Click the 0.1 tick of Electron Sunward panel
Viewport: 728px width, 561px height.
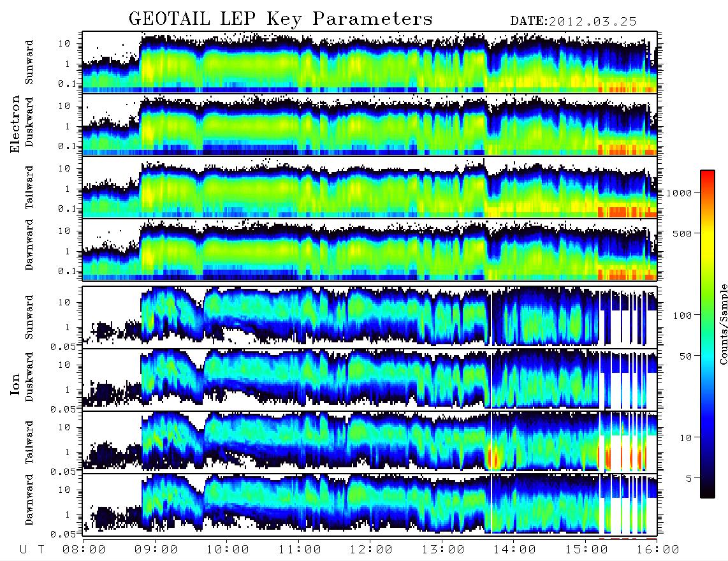coord(67,84)
